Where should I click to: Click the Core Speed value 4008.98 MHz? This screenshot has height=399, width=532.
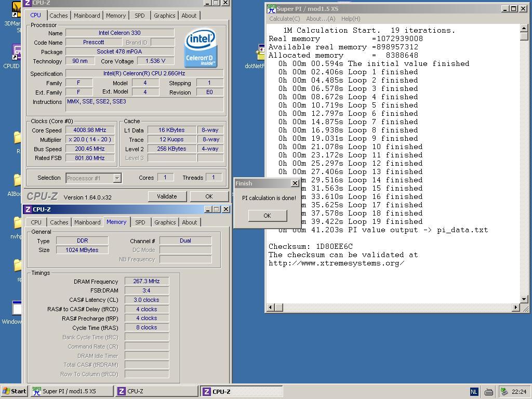tap(90, 130)
